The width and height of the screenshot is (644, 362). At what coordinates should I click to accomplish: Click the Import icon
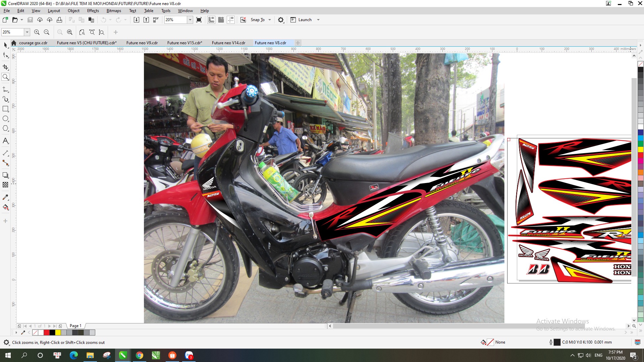click(137, 20)
